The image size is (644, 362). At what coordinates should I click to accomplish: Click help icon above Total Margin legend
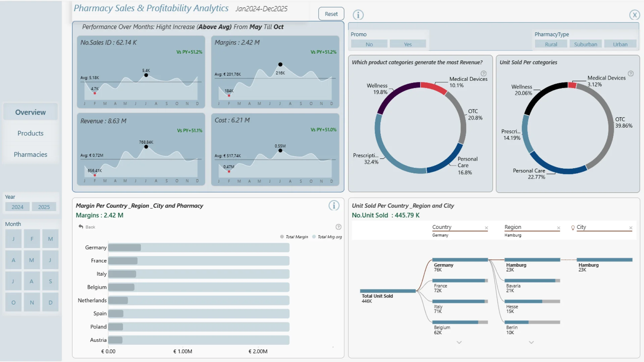tap(338, 227)
